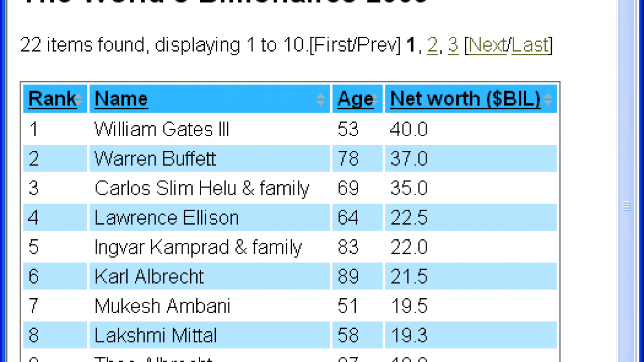644x362 pixels.
Task: Click sort arrows icon beside Net worth
Action: click(x=548, y=100)
